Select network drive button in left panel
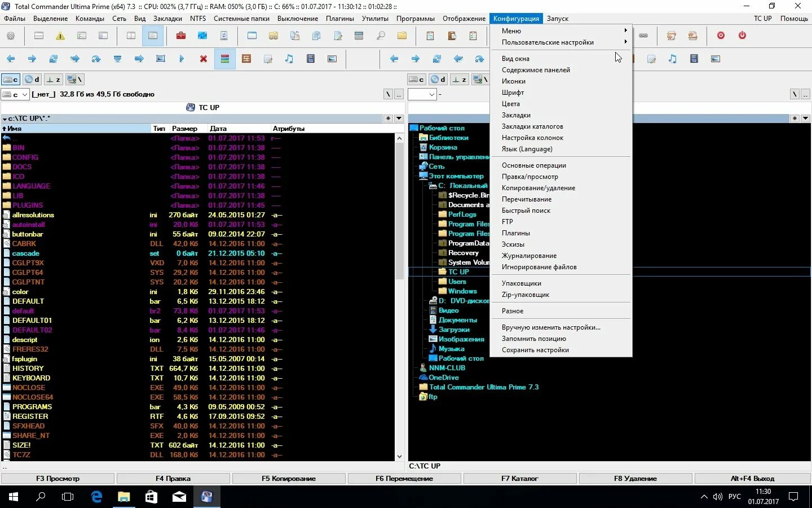This screenshot has height=508, width=812. click(x=75, y=80)
